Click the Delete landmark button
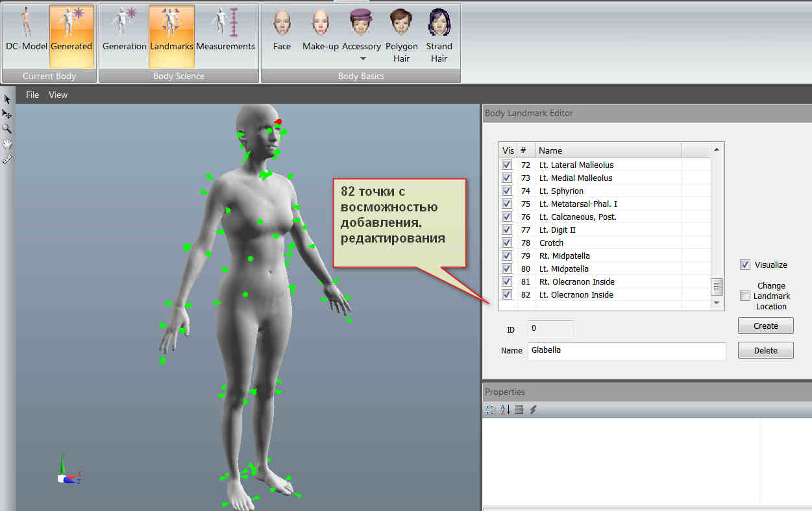 [765, 350]
